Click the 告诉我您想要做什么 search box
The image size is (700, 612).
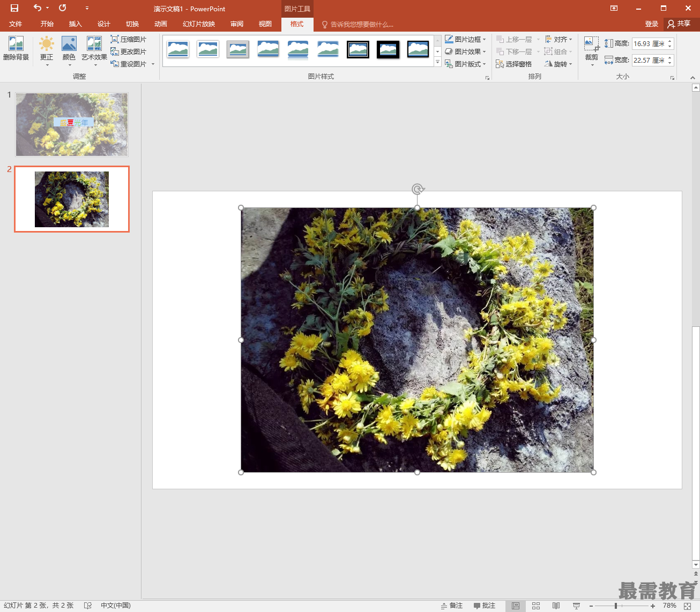click(358, 24)
